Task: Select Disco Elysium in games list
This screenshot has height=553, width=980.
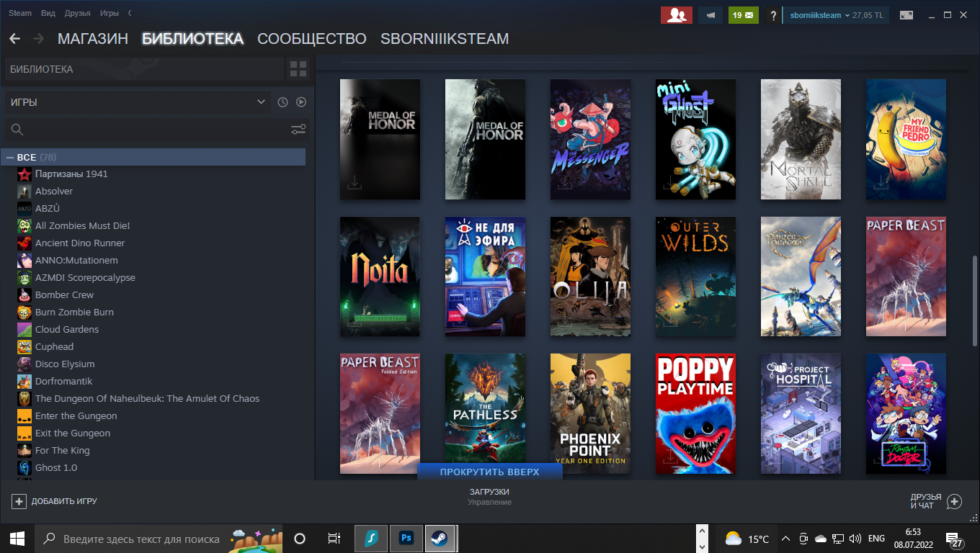Action: coord(65,364)
